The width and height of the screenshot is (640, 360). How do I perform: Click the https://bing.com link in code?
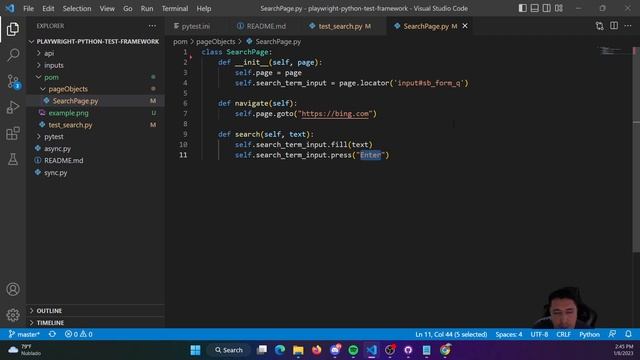(x=335, y=114)
